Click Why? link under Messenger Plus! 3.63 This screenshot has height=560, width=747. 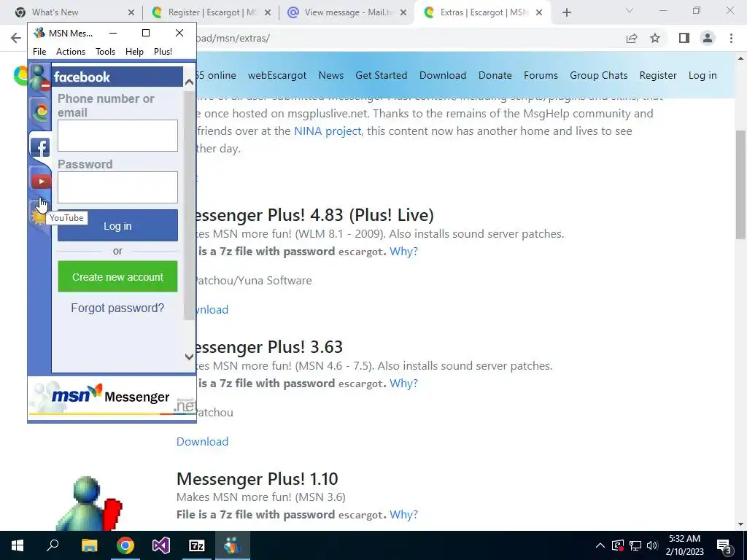pos(403,383)
